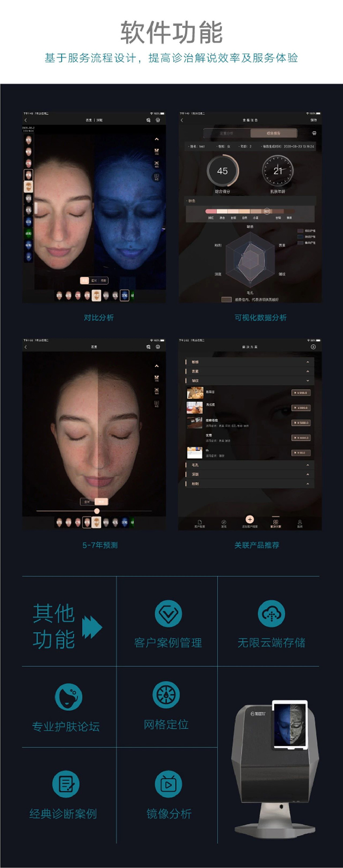Expand the 敏感 section in 解决方案 list
The height and width of the screenshot is (868, 343).
click(307, 362)
